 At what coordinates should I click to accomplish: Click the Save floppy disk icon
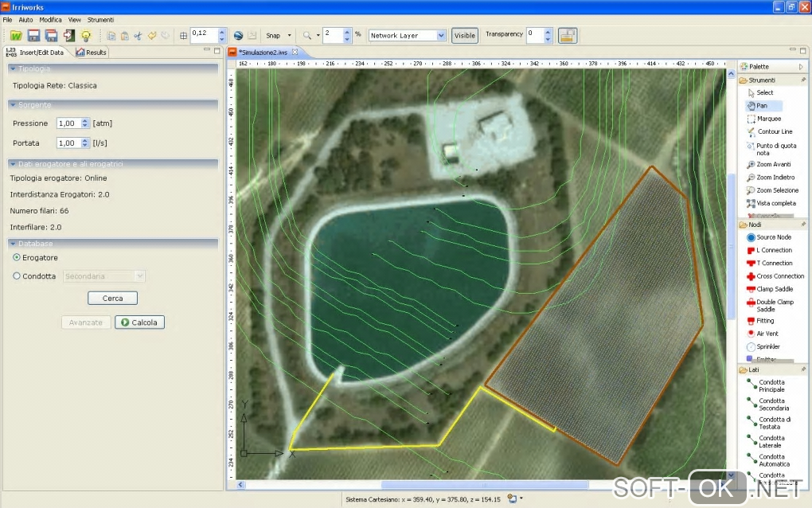point(33,35)
